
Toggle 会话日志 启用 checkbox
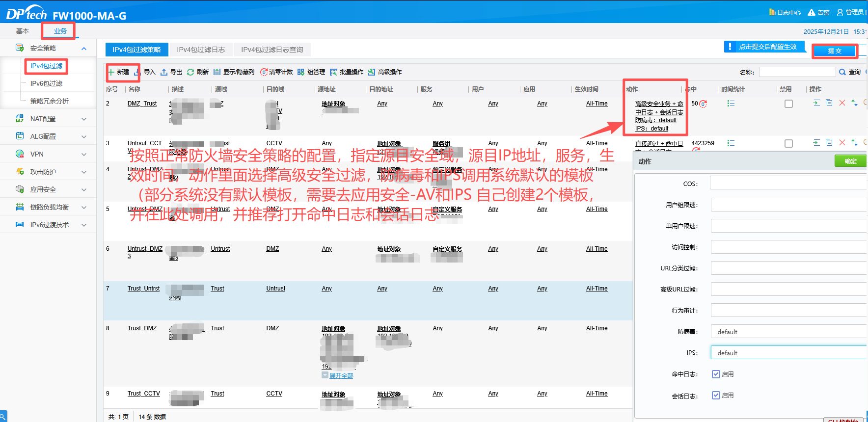[x=716, y=395]
